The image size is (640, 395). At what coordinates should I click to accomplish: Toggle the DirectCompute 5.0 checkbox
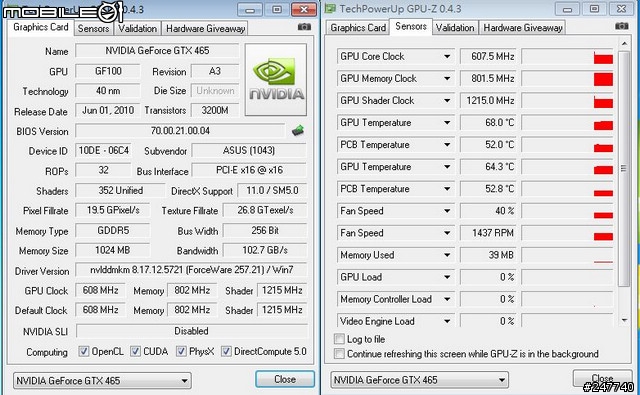pos(226,351)
